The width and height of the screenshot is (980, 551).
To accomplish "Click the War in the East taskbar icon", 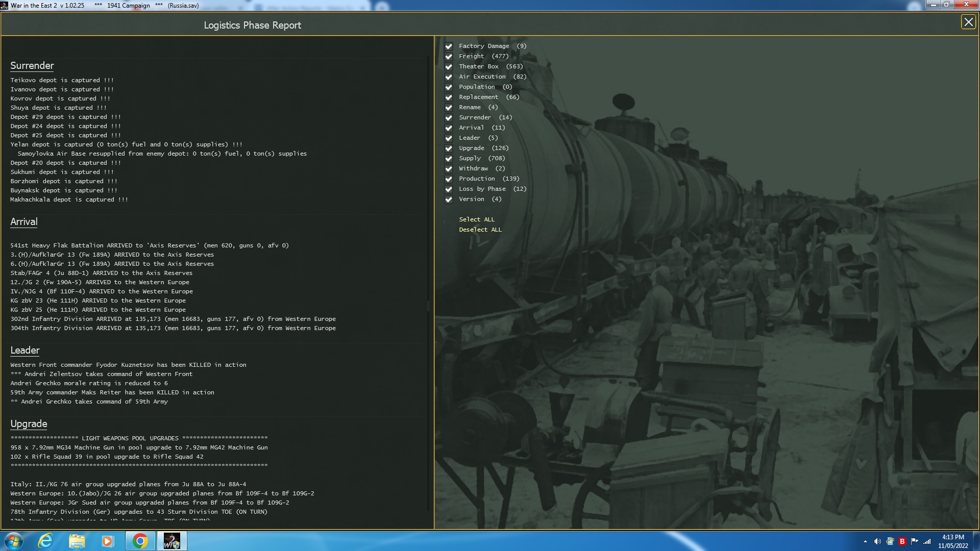I will click(x=171, y=541).
